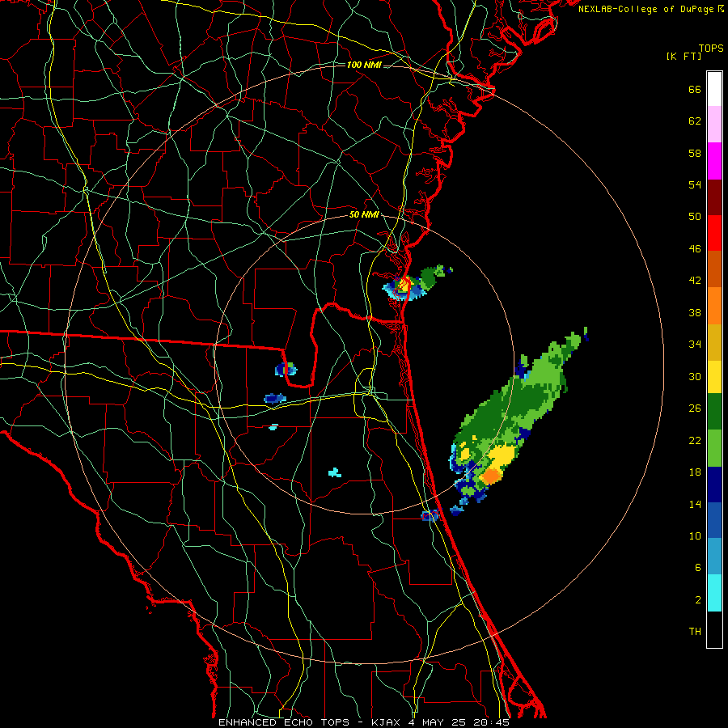Click the legend value 30
The image size is (728, 728).
695,376
